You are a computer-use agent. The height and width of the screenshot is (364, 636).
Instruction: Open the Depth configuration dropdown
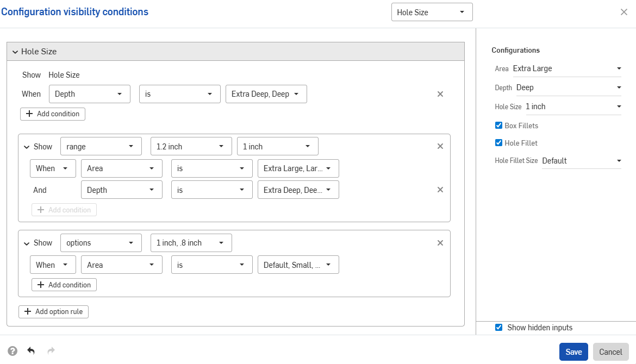[x=568, y=87]
